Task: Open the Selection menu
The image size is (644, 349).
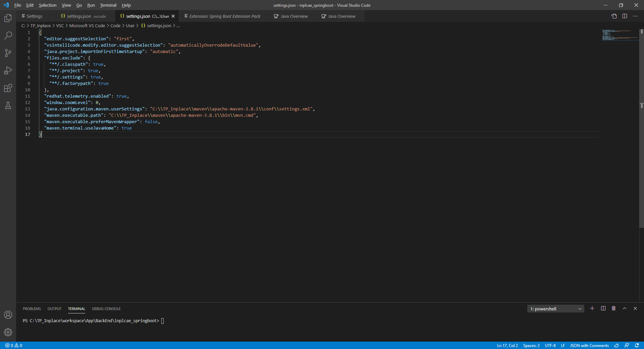Action: (48, 5)
